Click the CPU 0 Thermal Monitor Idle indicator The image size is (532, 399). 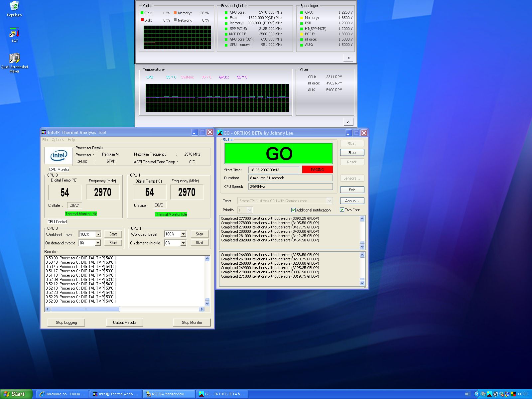coord(81,214)
